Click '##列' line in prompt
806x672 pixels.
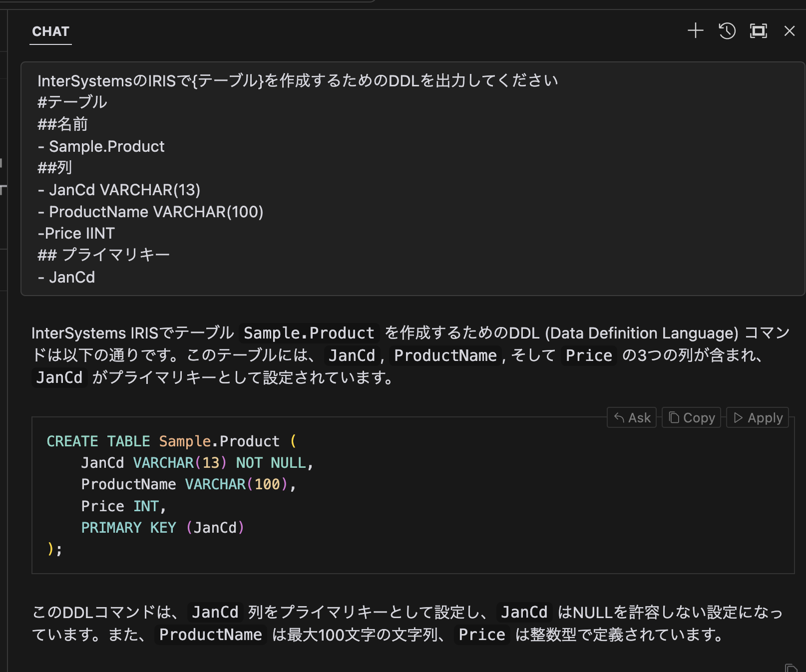pyautogui.click(x=54, y=168)
